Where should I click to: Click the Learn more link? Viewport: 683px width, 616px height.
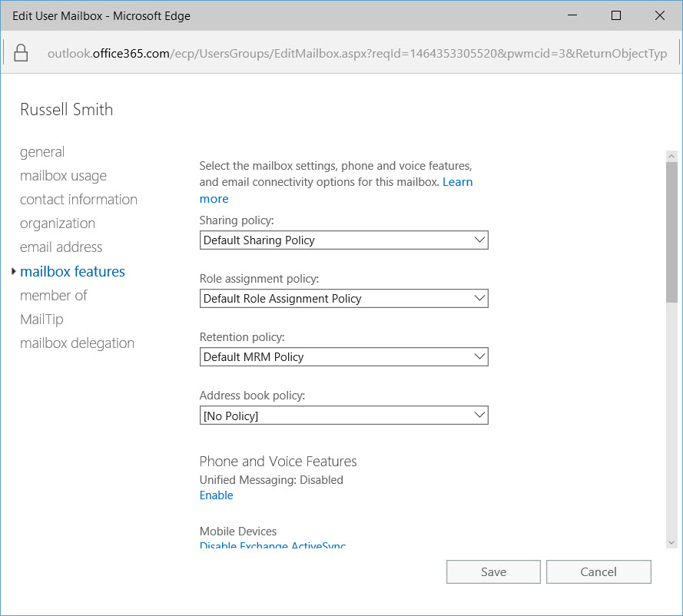(457, 181)
